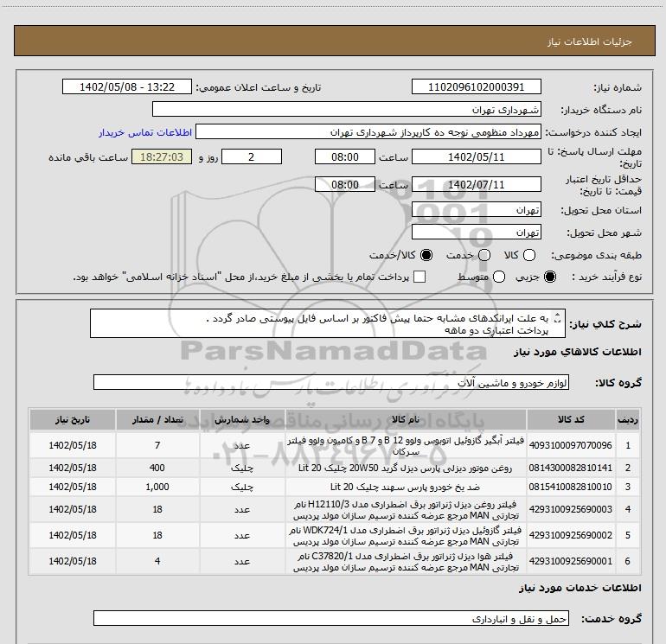Click the announcement date field 1402/05/08 - 13:22

(127, 86)
